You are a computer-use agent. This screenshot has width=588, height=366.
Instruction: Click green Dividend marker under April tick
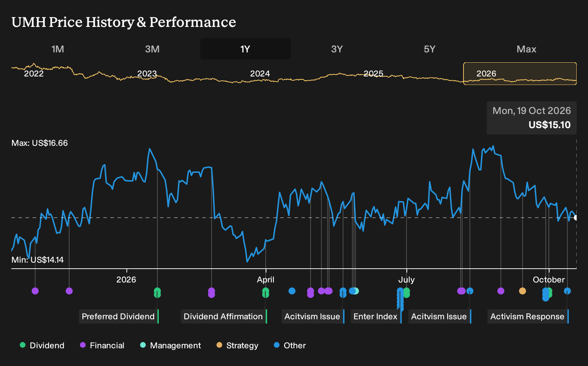265,292
